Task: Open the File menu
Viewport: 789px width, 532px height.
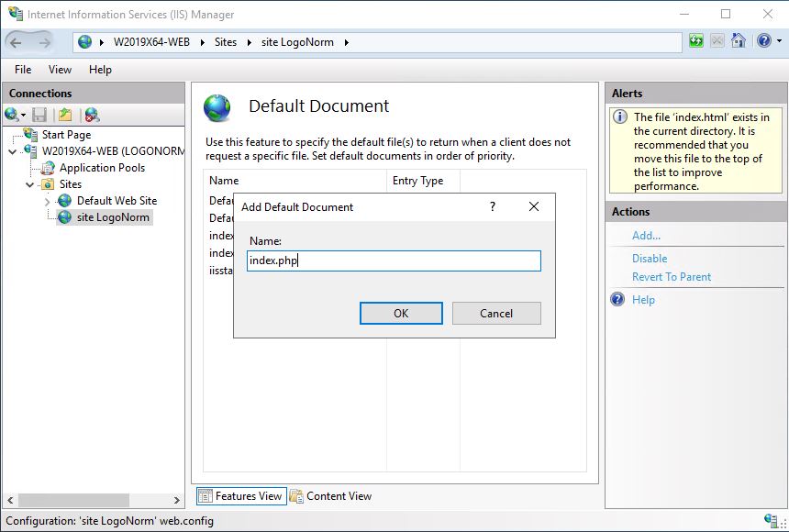Action: click(x=23, y=70)
